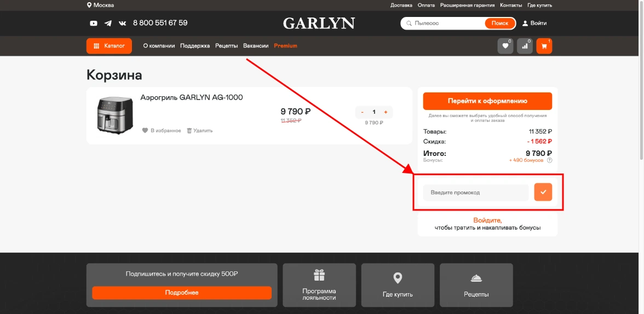644x314 pixels.
Task: Open the shopping cart icon
Action: coord(544,46)
